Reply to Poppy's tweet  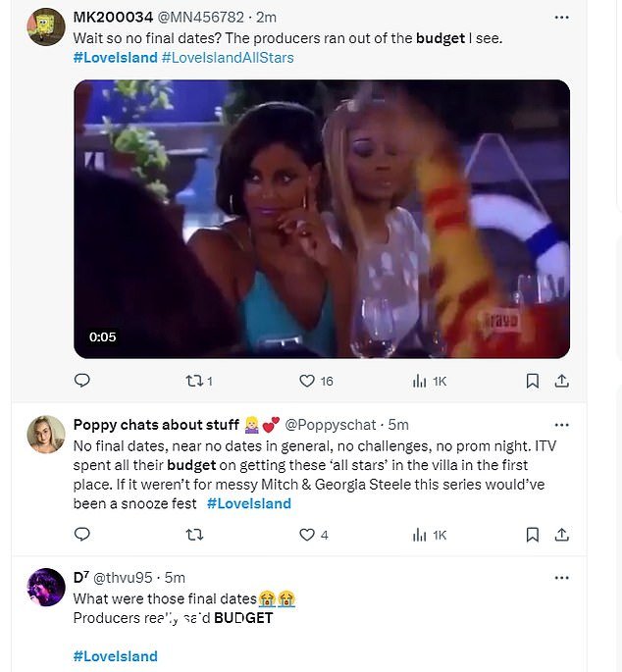[82, 534]
